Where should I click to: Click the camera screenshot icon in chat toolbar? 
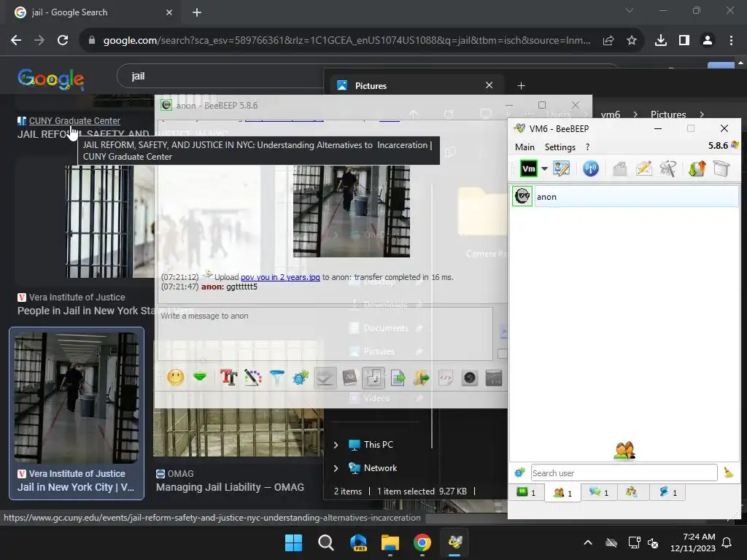click(x=470, y=378)
